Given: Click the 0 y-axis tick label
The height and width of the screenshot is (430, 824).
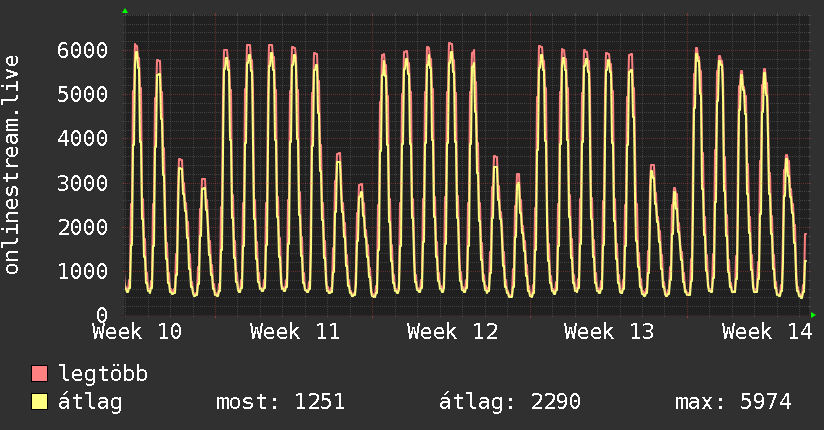Looking at the screenshot, I should point(102,315).
